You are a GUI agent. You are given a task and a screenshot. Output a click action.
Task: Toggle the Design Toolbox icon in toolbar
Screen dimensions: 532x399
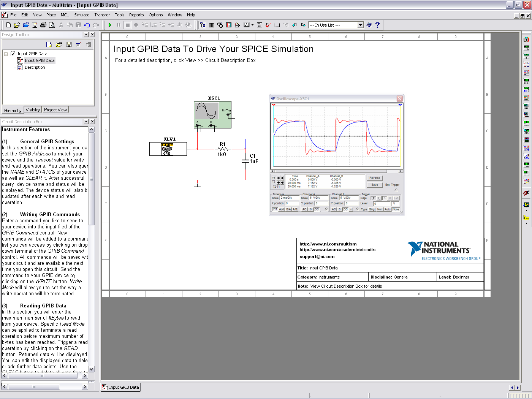(x=203, y=25)
